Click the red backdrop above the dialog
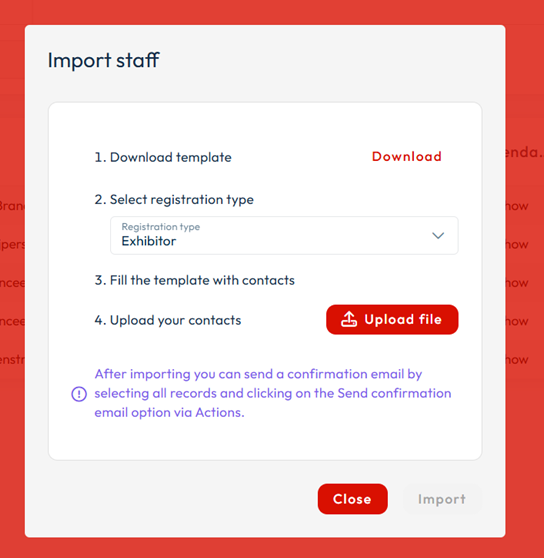This screenshot has width=544, height=558. point(272,12)
